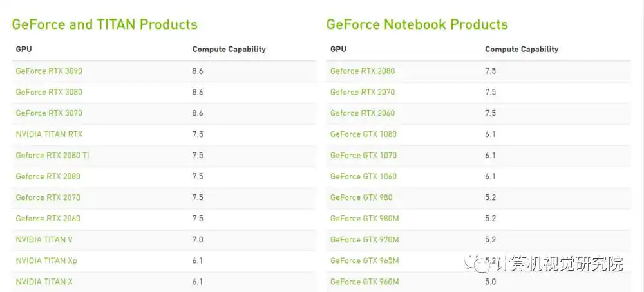Open the GeForce GTX 1060 link
The width and height of the screenshot is (644, 292).
pos(363,176)
